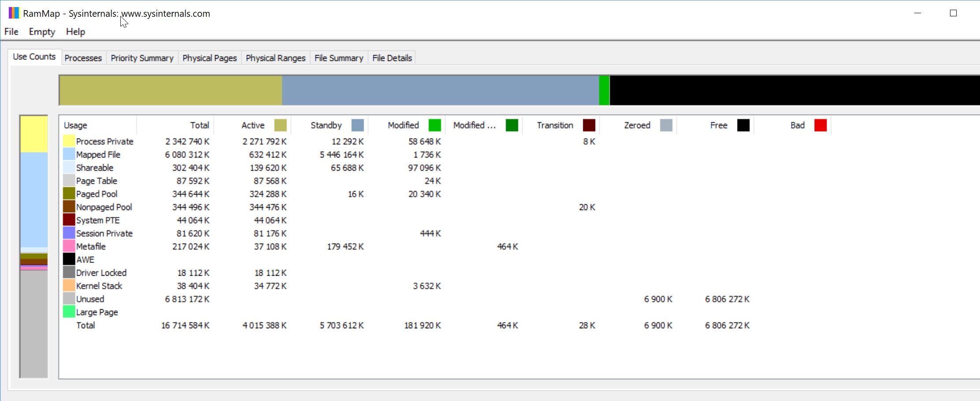The height and width of the screenshot is (401, 980).
Task: Click the Transition column dark red swatch
Action: tap(589, 125)
